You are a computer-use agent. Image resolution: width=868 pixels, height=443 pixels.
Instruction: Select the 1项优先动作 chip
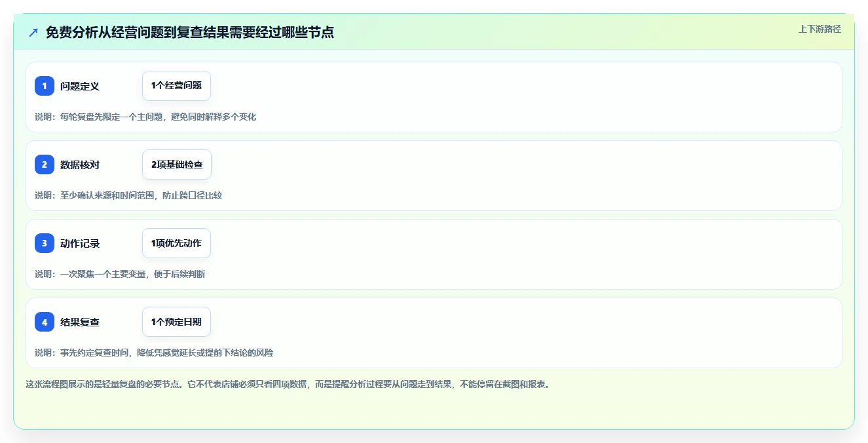point(176,243)
